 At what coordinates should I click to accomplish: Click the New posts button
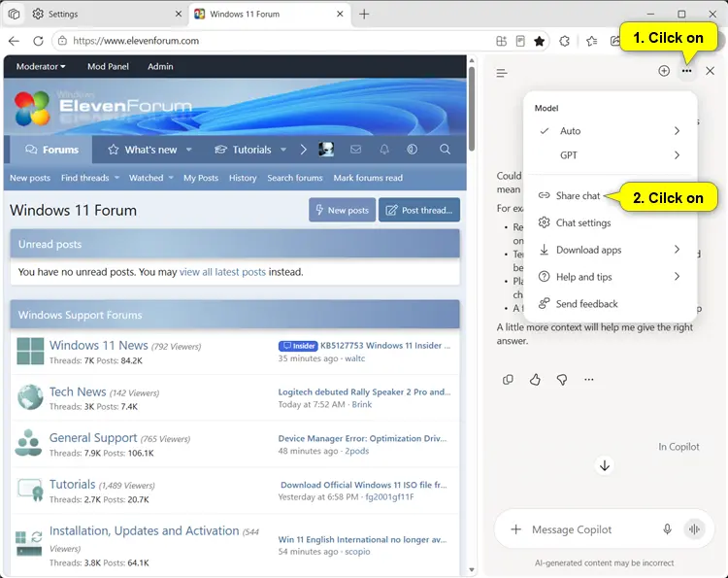pos(343,210)
